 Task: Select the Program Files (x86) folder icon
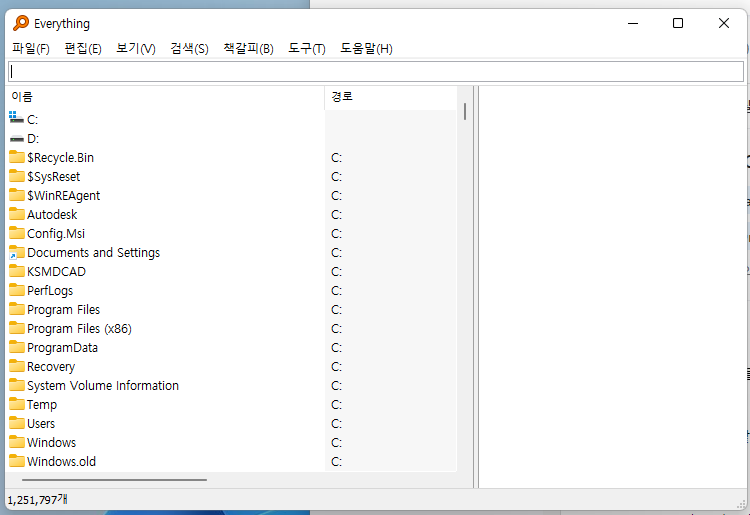(x=17, y=328)
